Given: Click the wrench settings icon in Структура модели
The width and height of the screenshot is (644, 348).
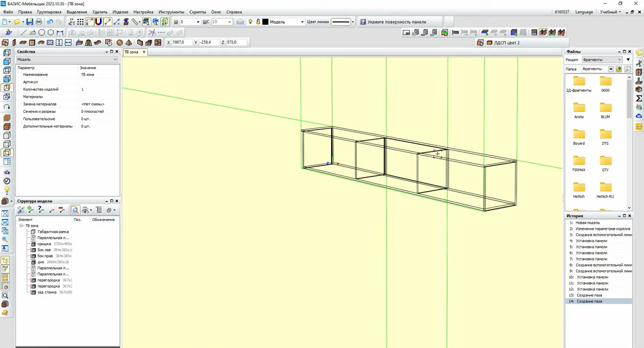Looking at the screenshot, I should (x=21, y=210).
